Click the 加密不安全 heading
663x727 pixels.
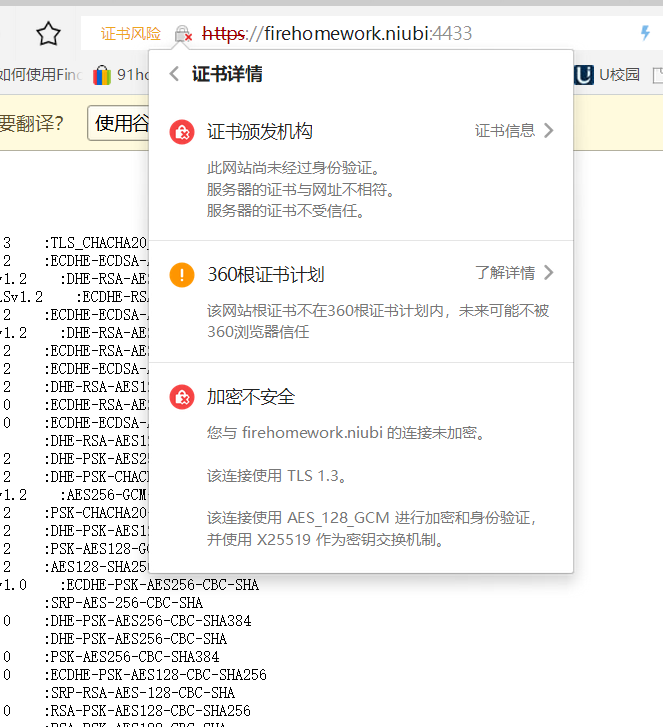251,397
